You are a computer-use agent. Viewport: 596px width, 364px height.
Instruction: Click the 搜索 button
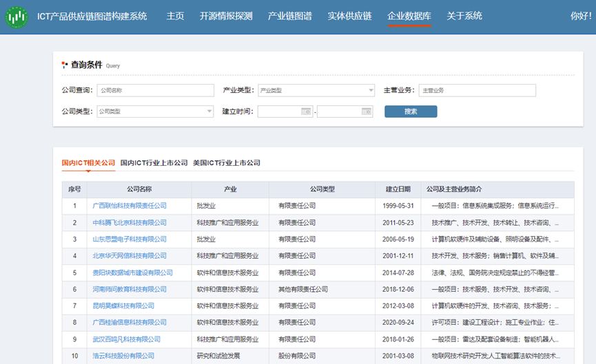(411, 111)
